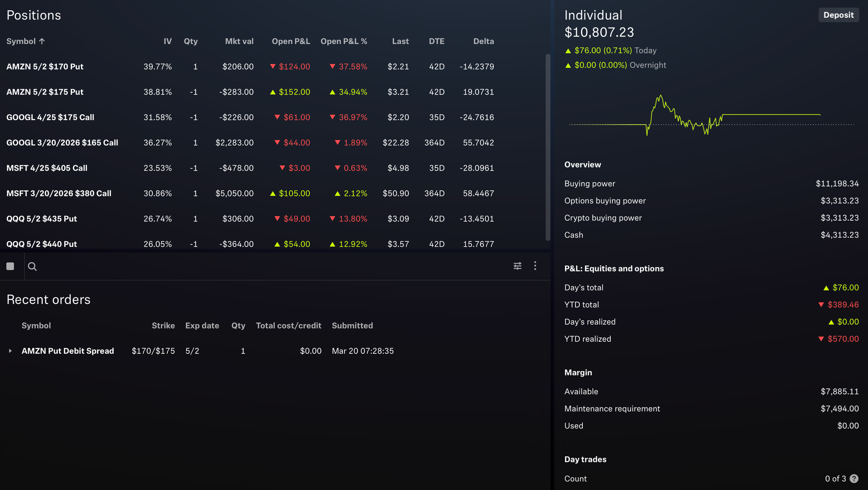
Task: Click the 23.53% IV value
Action: tap(158, 168)
